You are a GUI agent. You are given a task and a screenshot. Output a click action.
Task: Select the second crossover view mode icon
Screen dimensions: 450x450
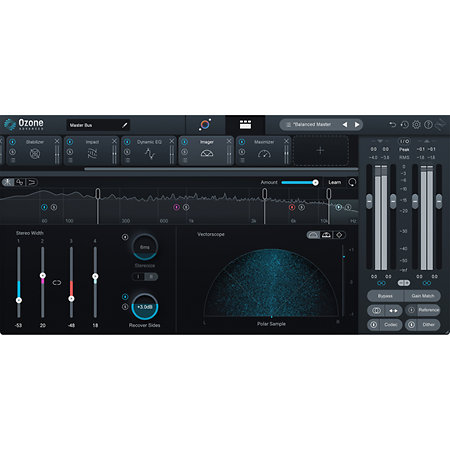(x=20, y=182)
